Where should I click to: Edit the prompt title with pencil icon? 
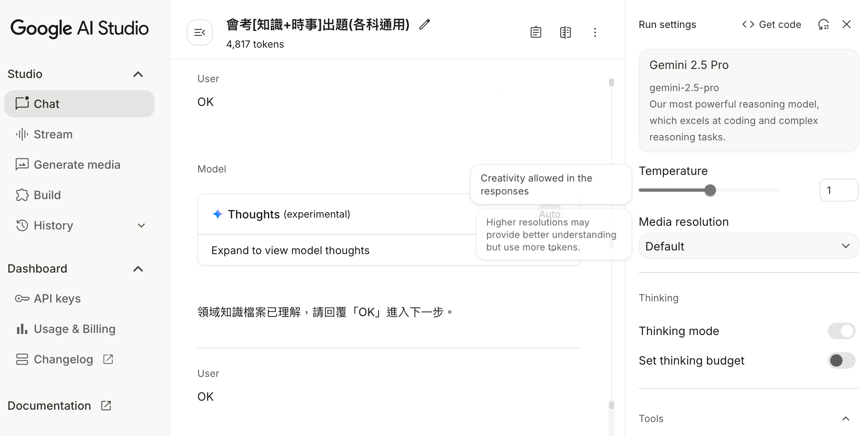coord(425,25)
